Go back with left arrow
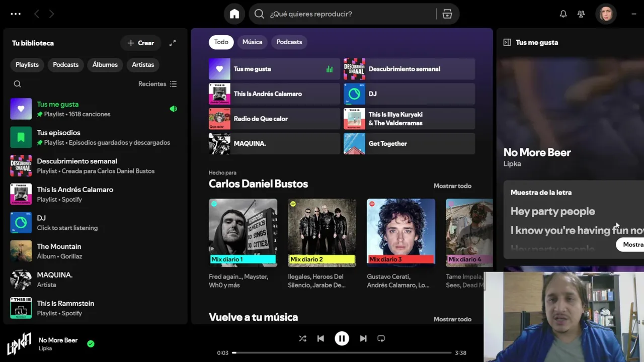Screen dimensions: 644x362 coord(36,14)
